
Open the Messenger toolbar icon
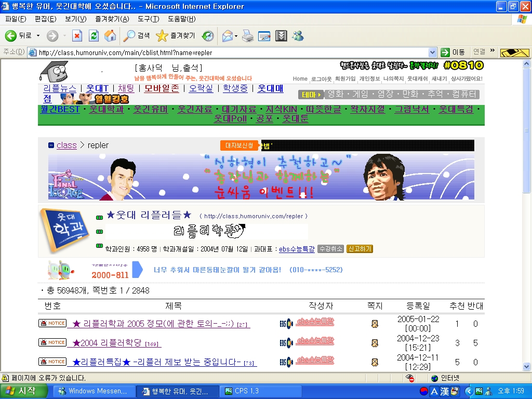click(298, 36)
